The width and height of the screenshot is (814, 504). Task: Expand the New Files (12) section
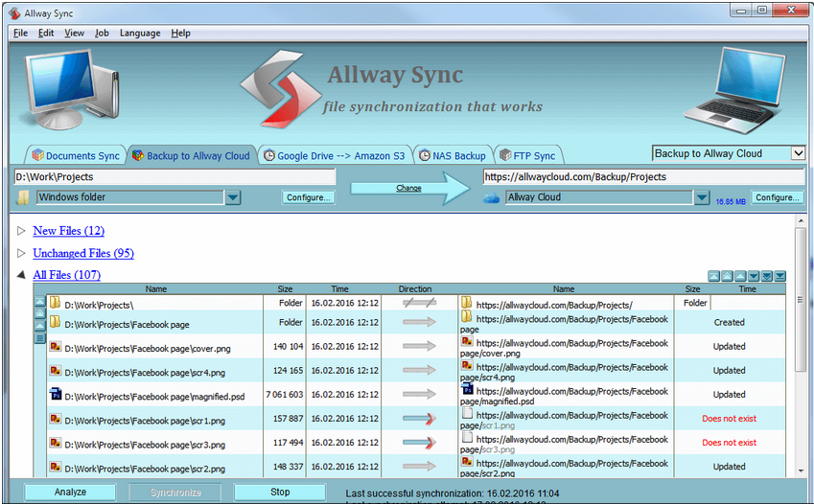[21, 231]
